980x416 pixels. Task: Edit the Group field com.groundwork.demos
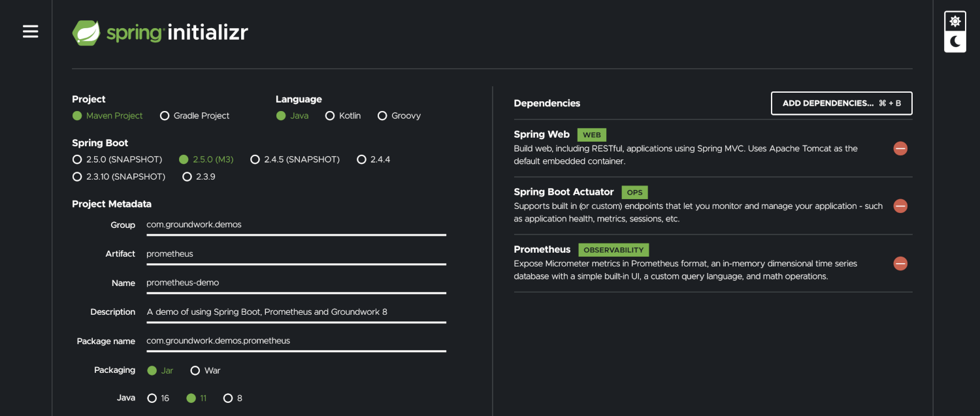296,225
